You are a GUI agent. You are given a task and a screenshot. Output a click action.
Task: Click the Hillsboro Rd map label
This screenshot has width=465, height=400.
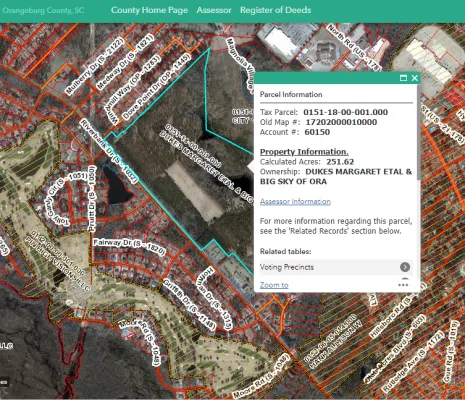point(398,312)
